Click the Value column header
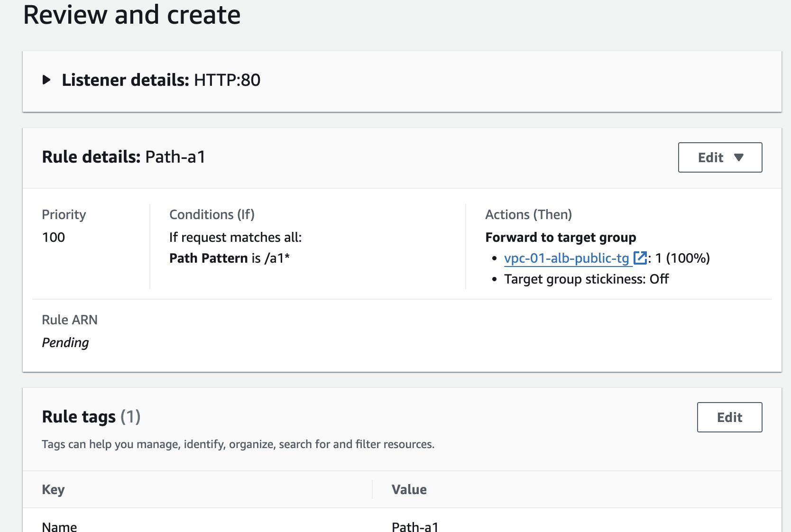This screenshot has width=791, height=532. point(409,489)
